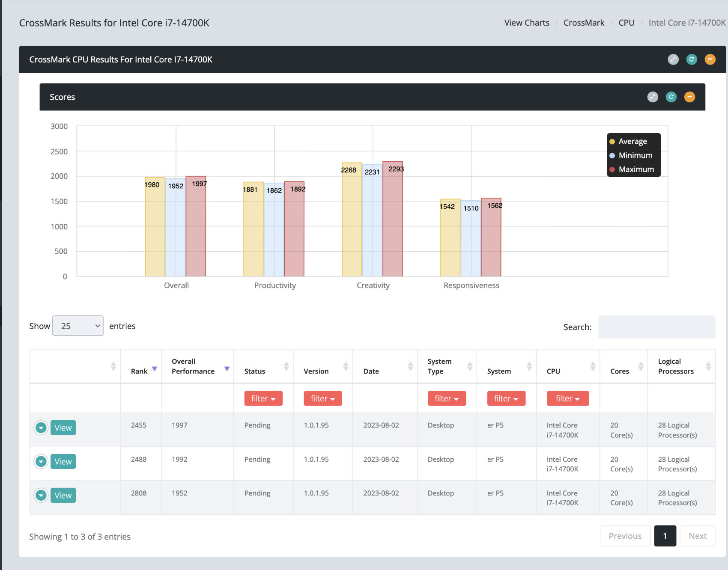Viewport: 728px width, 570px height.
Task: Focus the table Search field
Action: tap(657, 327)
